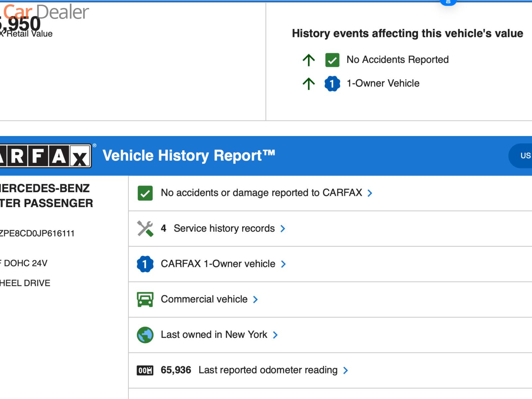This screenshot has height=399, width=532.
Task: Click the 1-Owner badge under History events
Action: (x=332, y=83)
